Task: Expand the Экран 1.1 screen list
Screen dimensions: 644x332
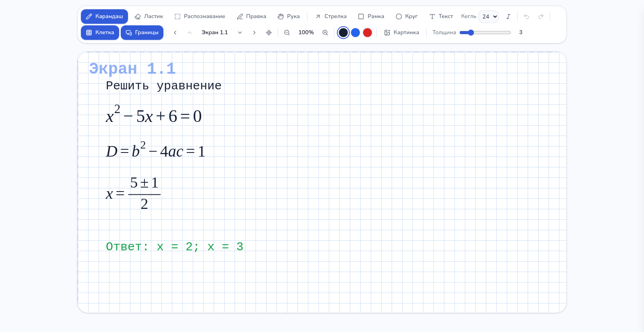Action: coord(240,33)
